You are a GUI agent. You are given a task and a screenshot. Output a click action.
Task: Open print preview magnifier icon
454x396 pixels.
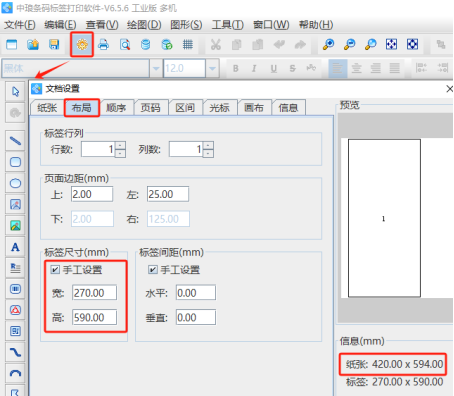125,44
